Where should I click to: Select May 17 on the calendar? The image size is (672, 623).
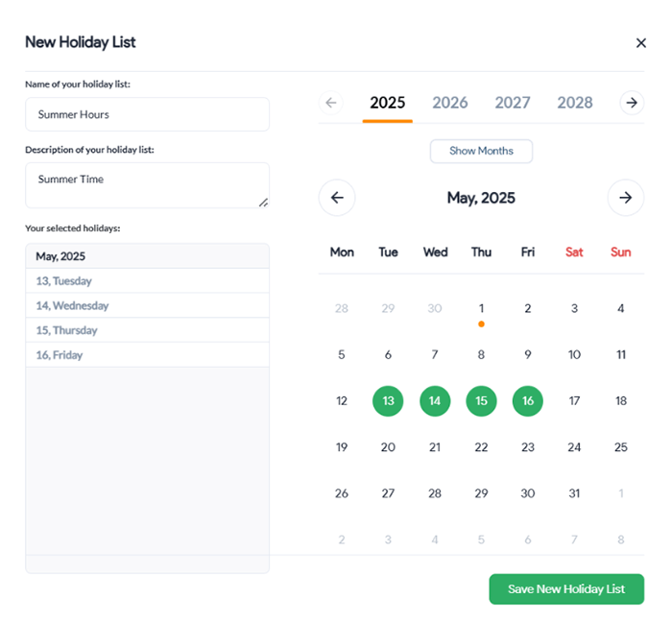click(574, 401)
